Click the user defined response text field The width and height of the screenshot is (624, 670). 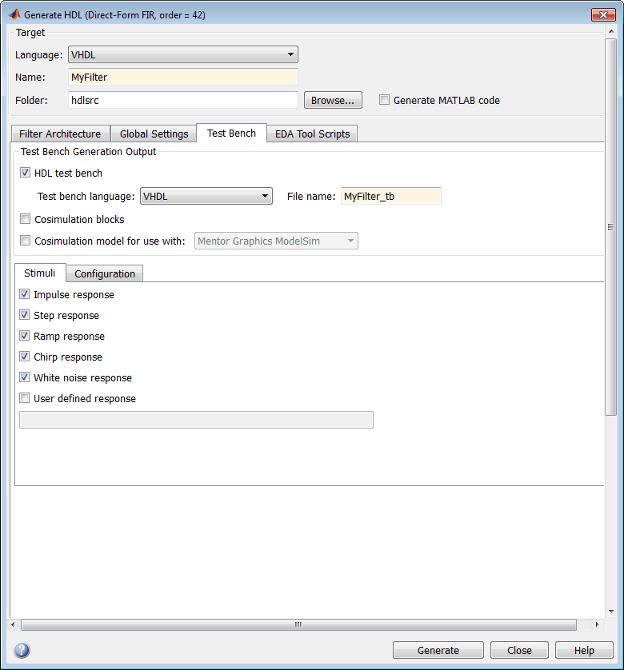coord(196,420)
